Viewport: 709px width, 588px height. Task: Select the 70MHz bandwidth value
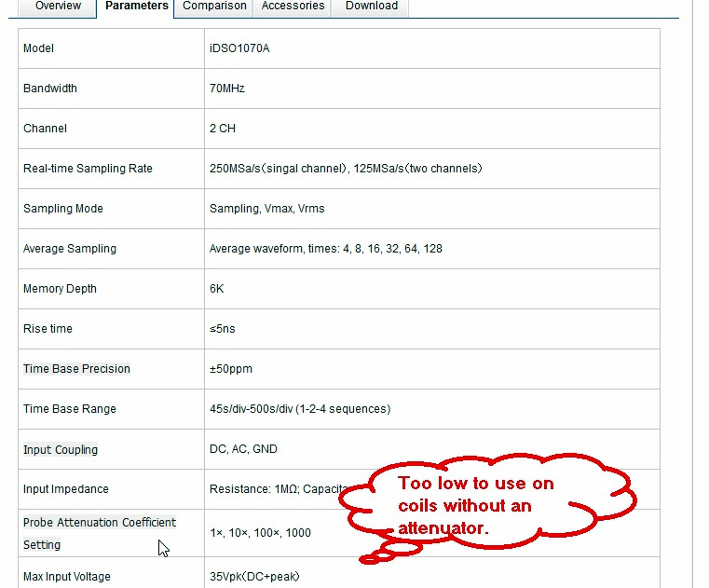point(227,89)
